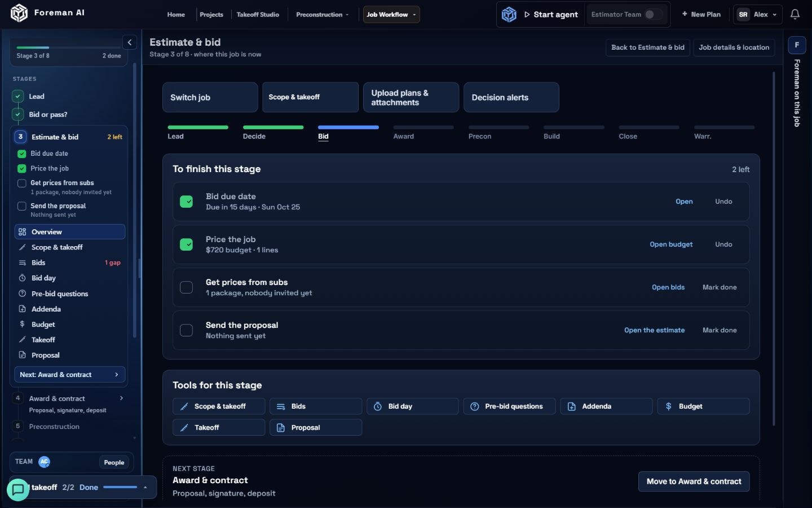Click the AC team member avatar
Image resolution: width=812 pixels, height=508 pixels.
[x=45, y=462]
